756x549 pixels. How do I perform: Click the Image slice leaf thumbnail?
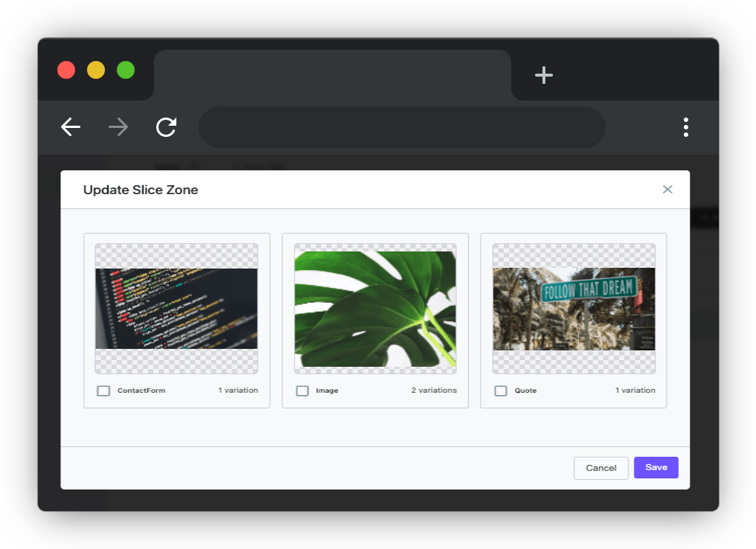pos(375,309)
